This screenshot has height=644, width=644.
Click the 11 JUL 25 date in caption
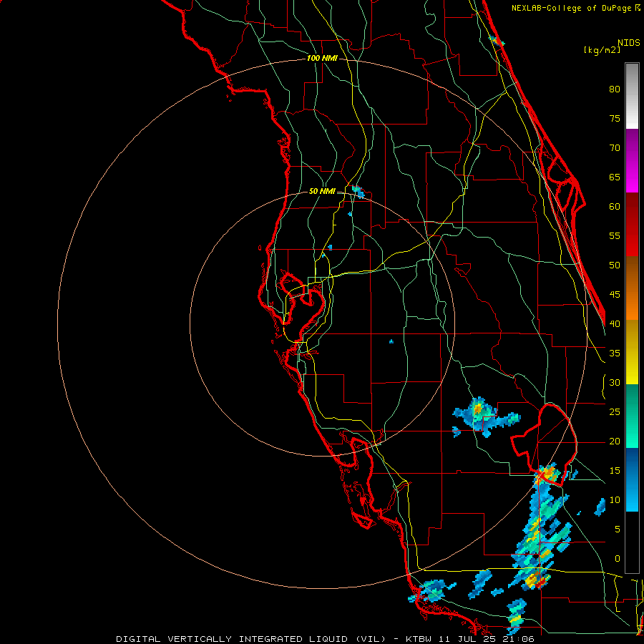click(x=468, y=639)
